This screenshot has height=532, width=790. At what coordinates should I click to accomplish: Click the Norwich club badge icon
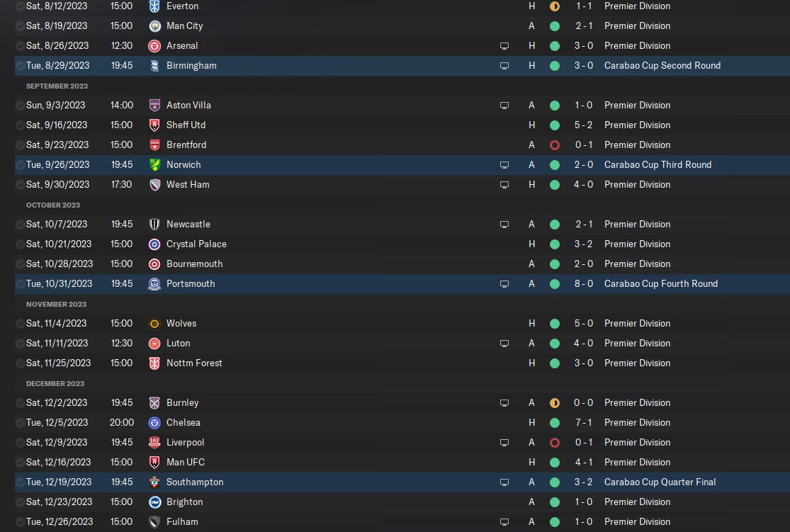154,164
